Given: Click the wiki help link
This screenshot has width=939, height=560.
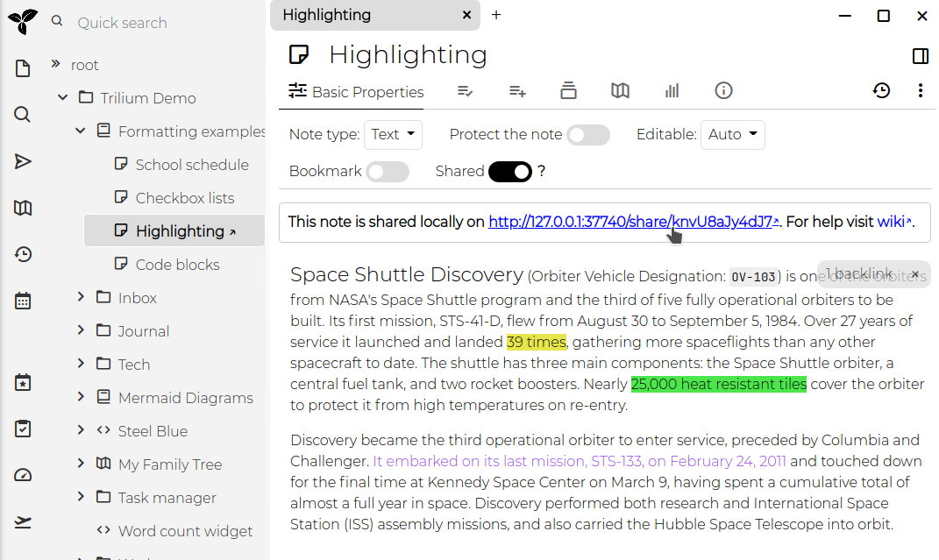Looking at the screenshot, I should tap(893, 222).
